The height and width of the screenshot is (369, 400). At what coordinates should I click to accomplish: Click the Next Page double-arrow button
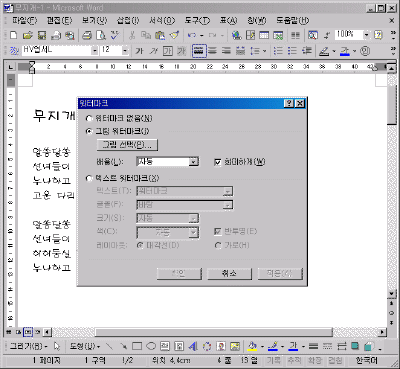click(391, 323)
